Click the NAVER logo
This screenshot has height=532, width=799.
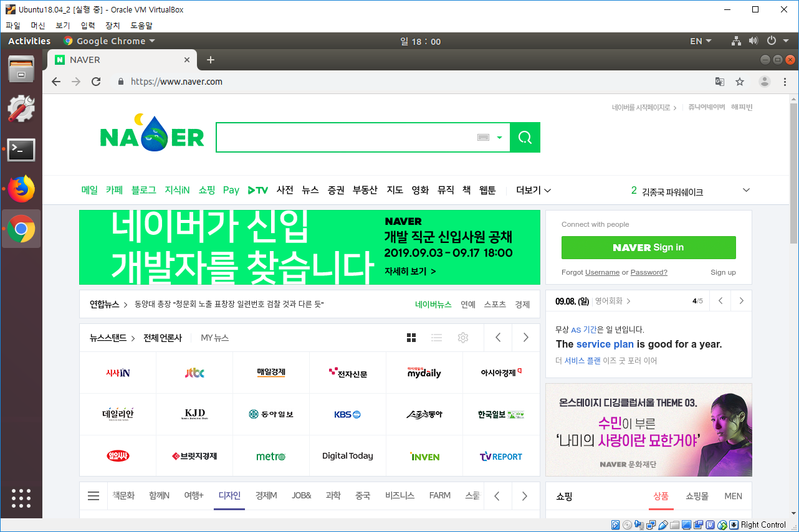[152, 133]
